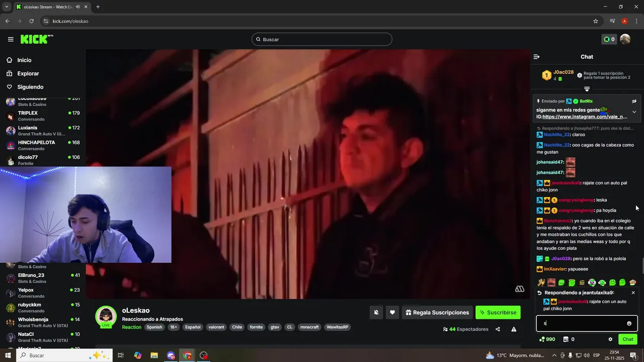Screen dimensions: 644x362
Task: Open the Chrome tab search dropdown
Action: point(7,7)
